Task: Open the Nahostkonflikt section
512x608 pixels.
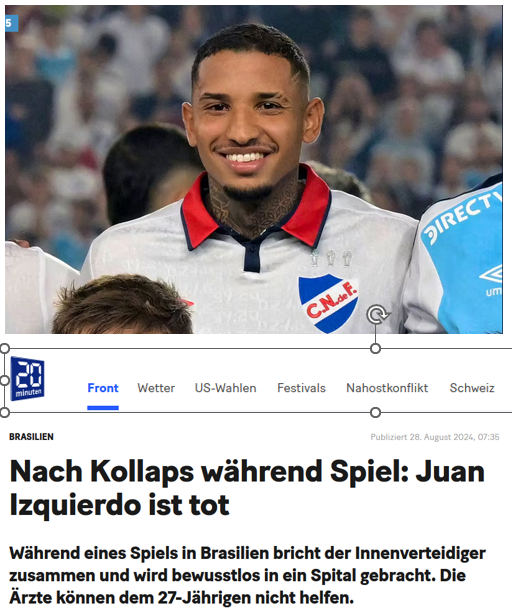Action: click(x=387, y=388)
